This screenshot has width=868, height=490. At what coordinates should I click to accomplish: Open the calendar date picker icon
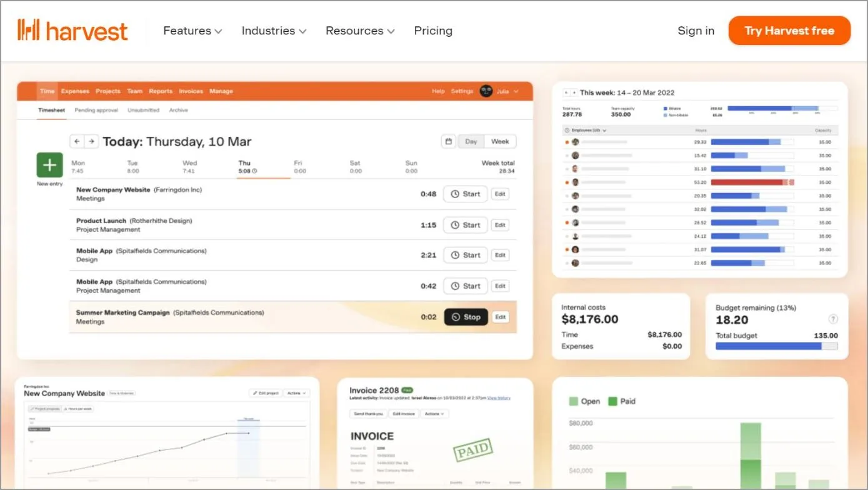point(448,141)
